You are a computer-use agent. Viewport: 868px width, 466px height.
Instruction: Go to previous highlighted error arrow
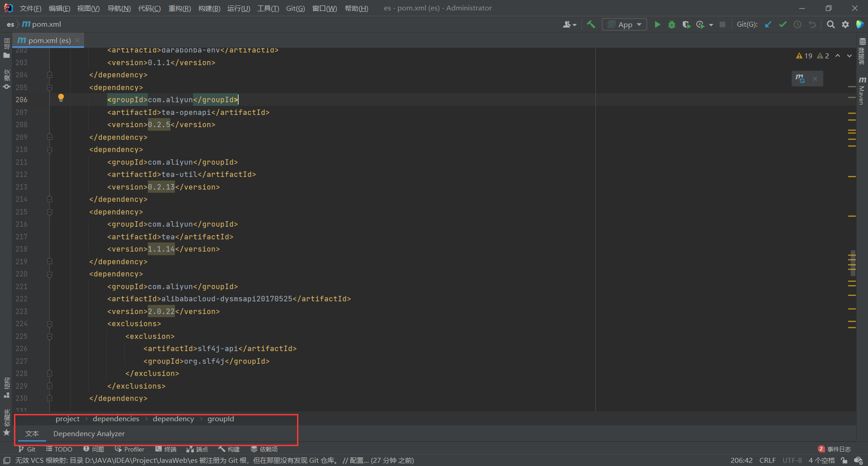pos(838,56)
